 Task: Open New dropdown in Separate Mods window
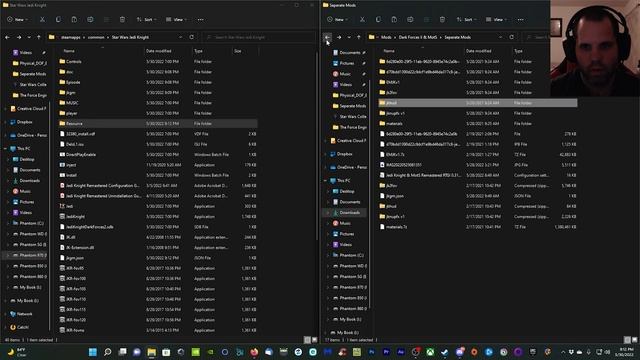(x=337, y=20)
